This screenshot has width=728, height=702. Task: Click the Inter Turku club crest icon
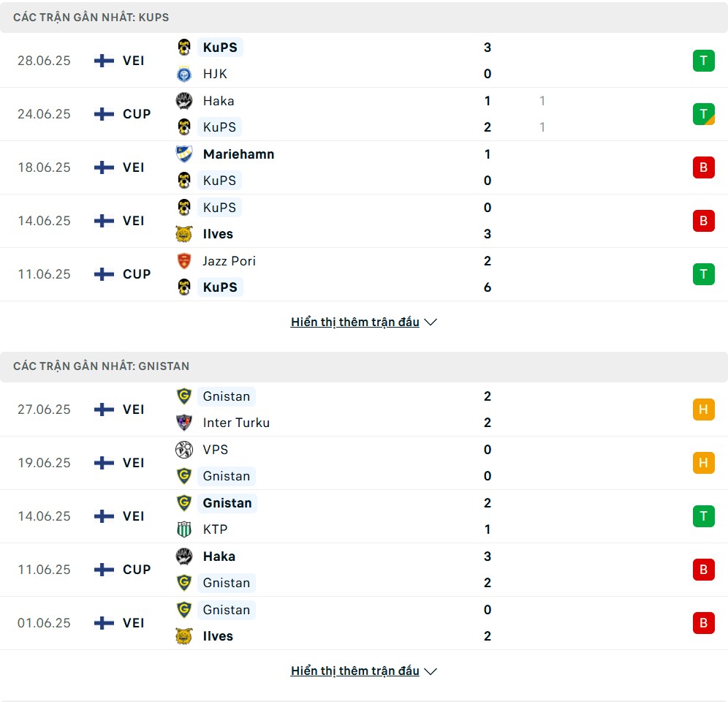(184, 423)
